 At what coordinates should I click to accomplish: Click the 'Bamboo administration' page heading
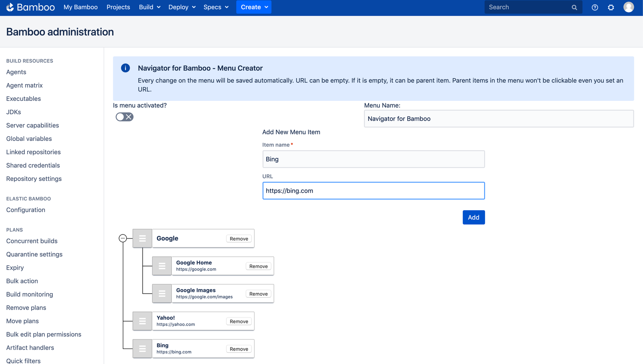[60, 32]
